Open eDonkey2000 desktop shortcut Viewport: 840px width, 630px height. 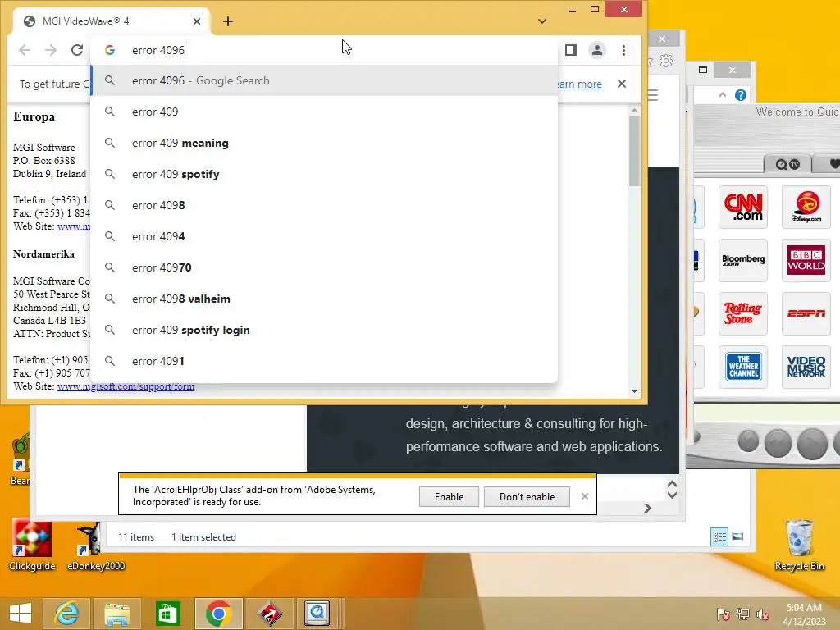(x=96, y=546)
